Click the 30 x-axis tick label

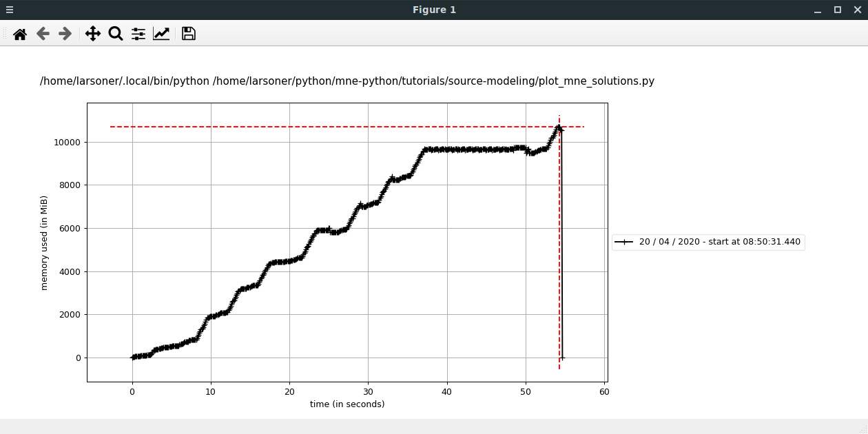368,391
